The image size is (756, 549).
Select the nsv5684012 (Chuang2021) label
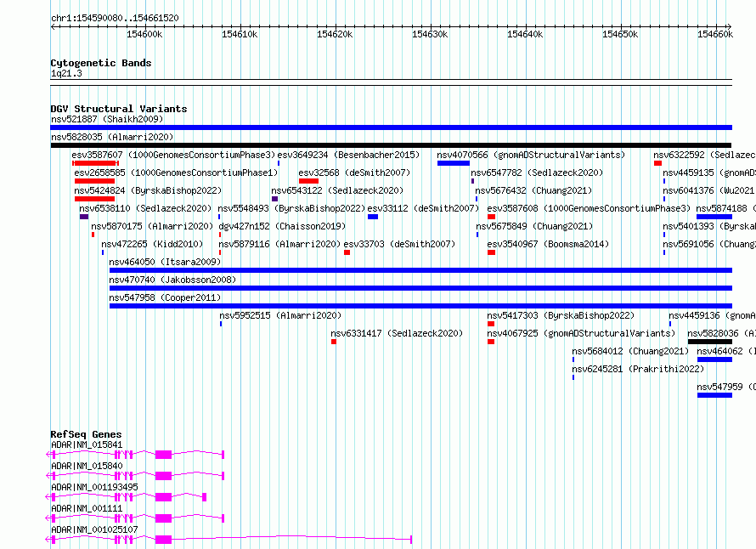630,351
